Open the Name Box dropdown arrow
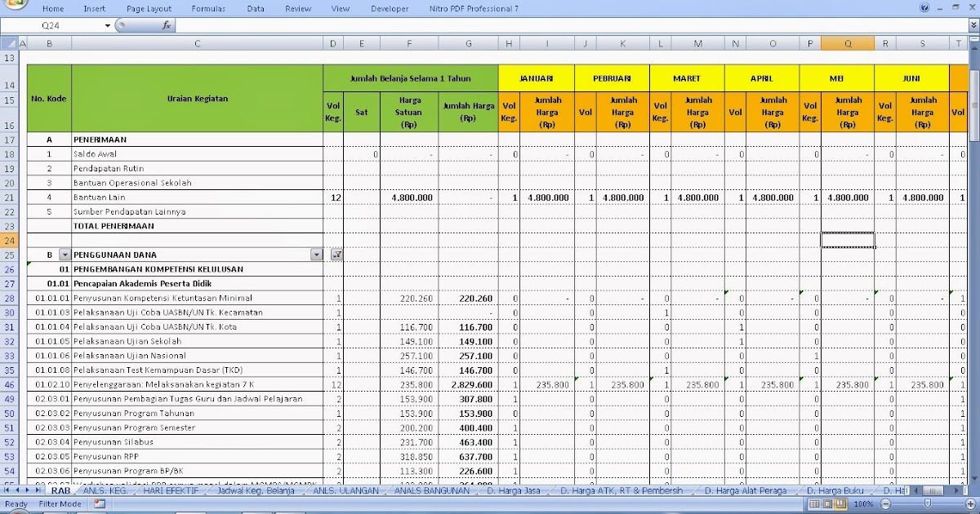Image resolution: width=980 pixels, height=514 pixels. 107,25
